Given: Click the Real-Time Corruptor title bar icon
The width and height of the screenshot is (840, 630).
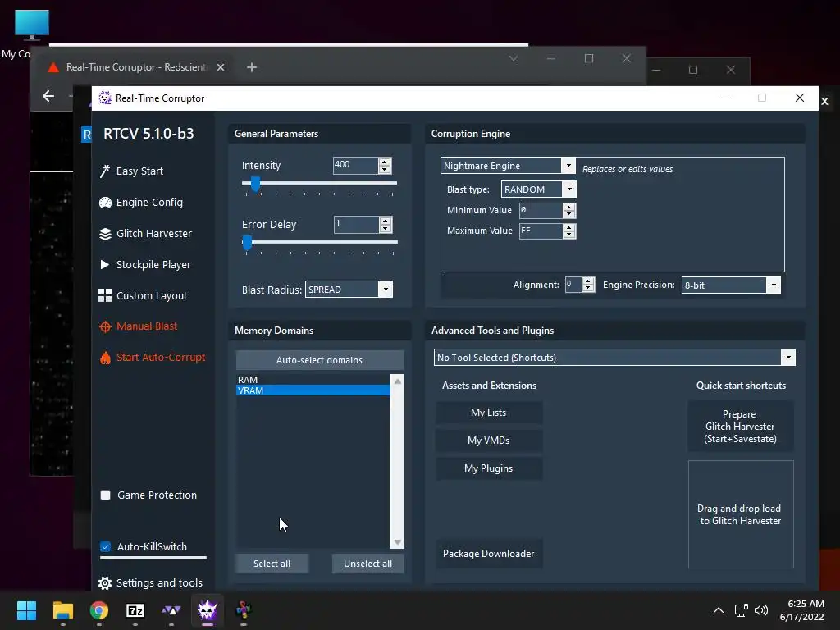Looking at the screenshot, I should pos(105,98).
